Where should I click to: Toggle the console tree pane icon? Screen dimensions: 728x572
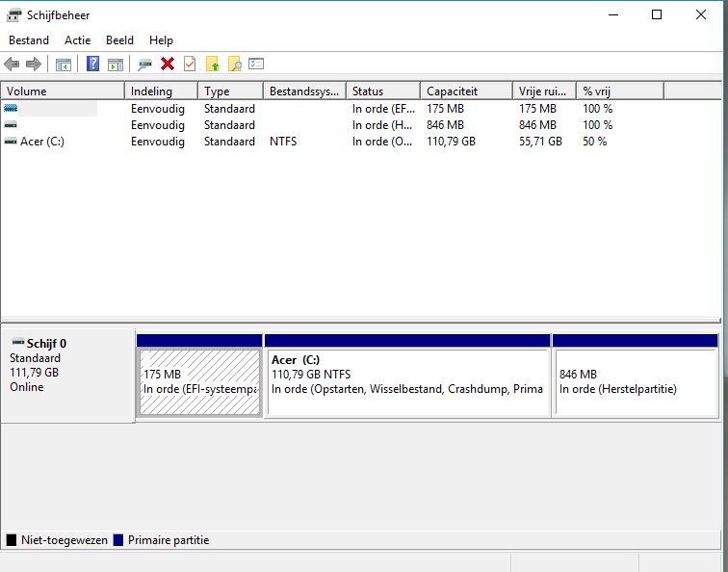pyautogui.click(x=64, y=65)
